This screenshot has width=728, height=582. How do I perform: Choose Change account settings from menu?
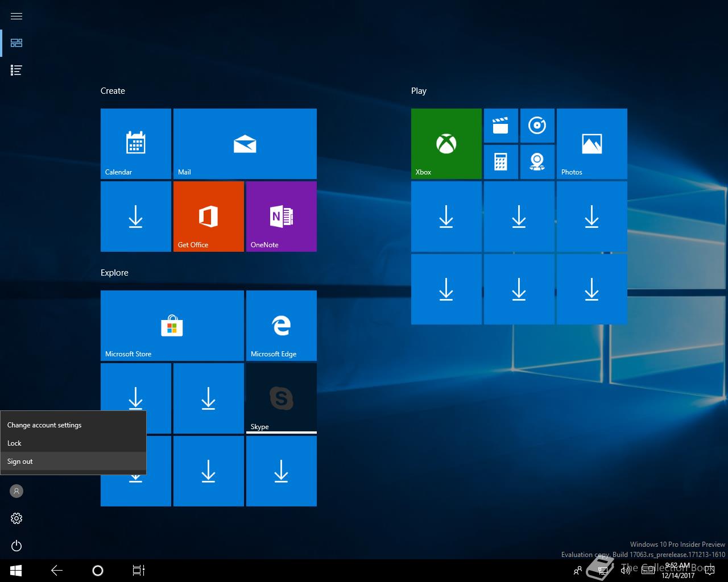point(73,425)
